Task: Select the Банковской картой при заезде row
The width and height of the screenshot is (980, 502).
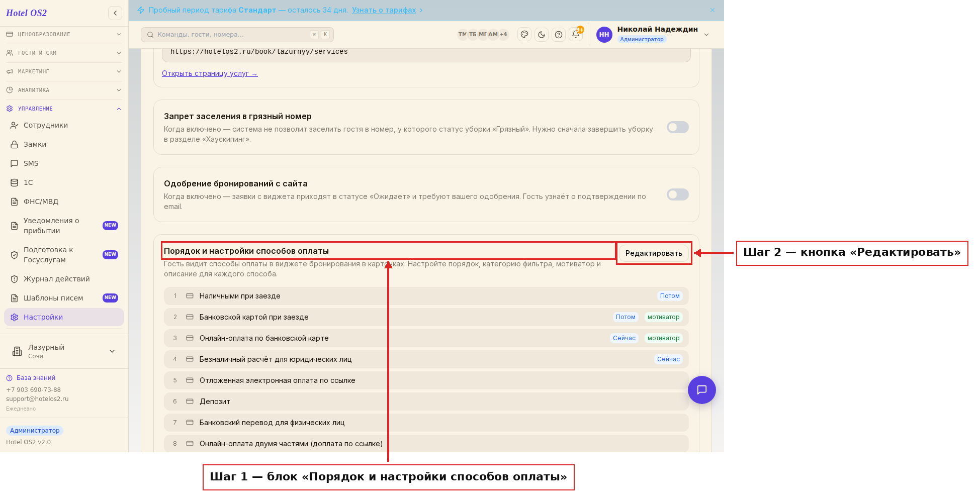Action: pos(426,317)
